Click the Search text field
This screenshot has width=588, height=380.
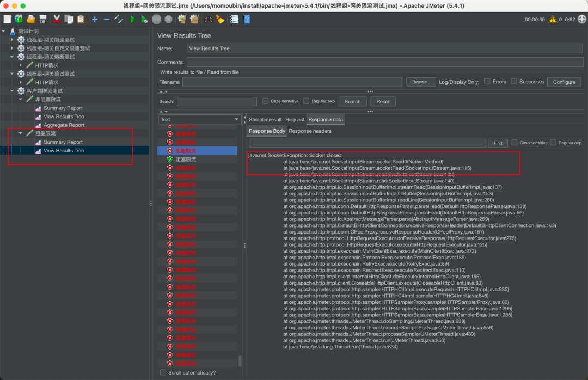pos(217,101)
